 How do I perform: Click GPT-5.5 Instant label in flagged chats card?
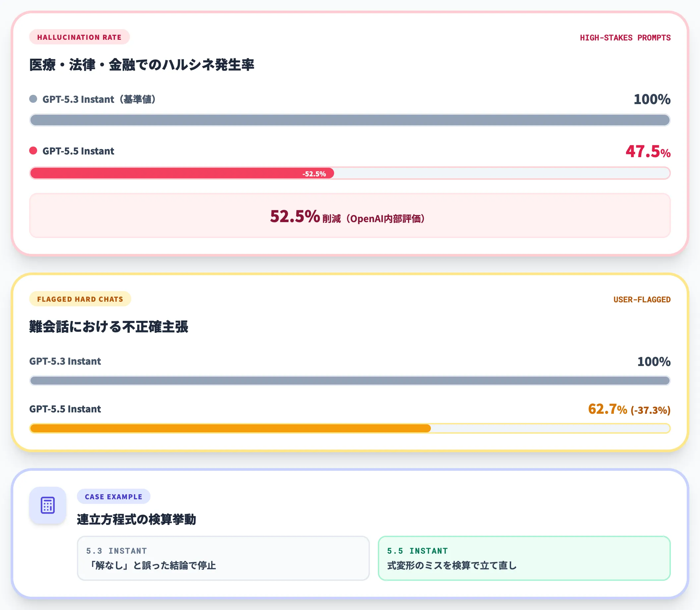(x=65, y=409)
